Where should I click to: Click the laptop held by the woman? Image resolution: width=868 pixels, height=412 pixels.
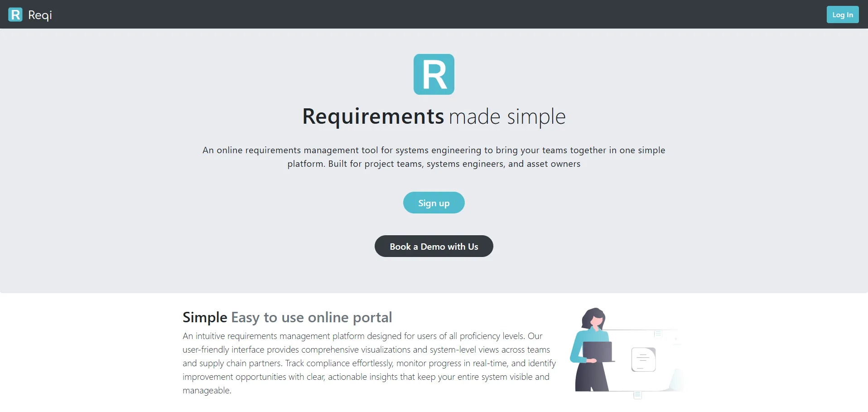point(597,351)
